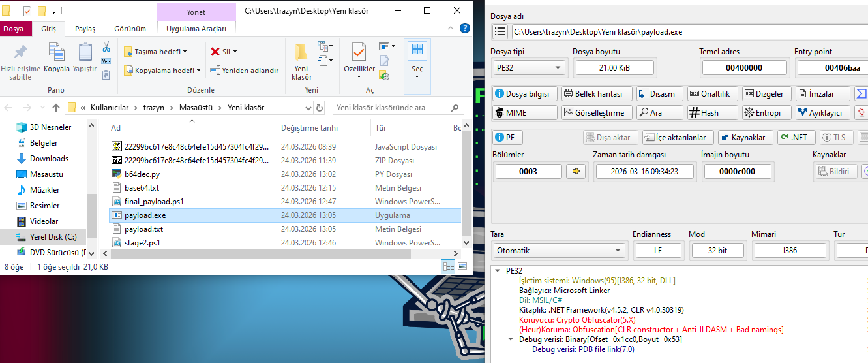The image size is (868, 363).
Task: Click the yellow arrow next to Bölümler
Action: click(575, 171)
